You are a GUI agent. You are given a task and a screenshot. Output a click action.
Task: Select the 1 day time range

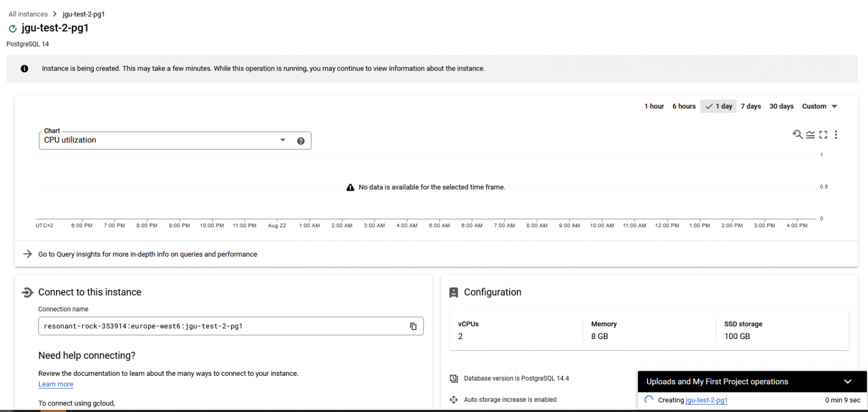[718, 106]
